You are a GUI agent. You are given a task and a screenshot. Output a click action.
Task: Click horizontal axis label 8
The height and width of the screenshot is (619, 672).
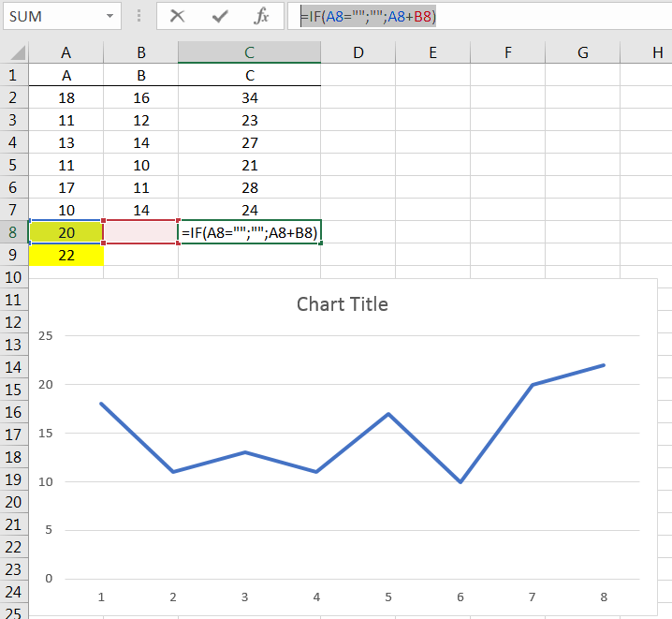pyautogui.click(x=604, y=597)
